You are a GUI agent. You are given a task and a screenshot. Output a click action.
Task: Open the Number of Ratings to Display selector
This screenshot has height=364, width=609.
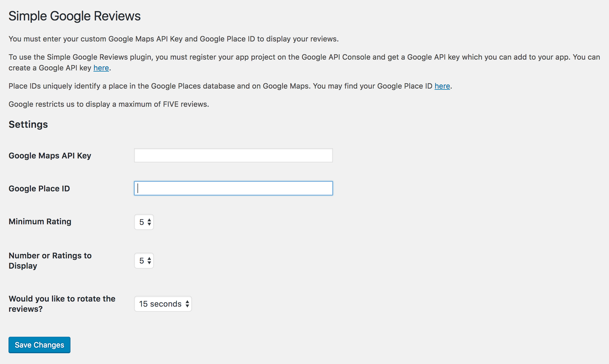point(144,260)
